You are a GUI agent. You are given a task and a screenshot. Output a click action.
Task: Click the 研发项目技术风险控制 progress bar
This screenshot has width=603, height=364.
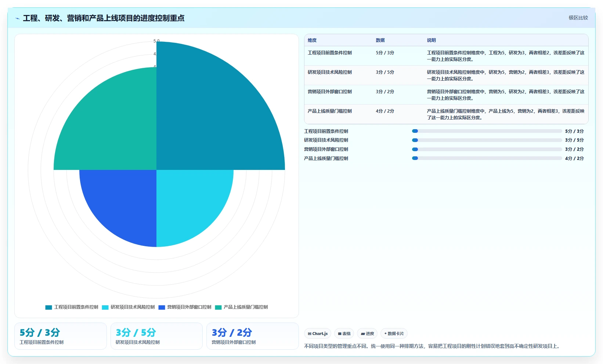click(x=487, y=140)
